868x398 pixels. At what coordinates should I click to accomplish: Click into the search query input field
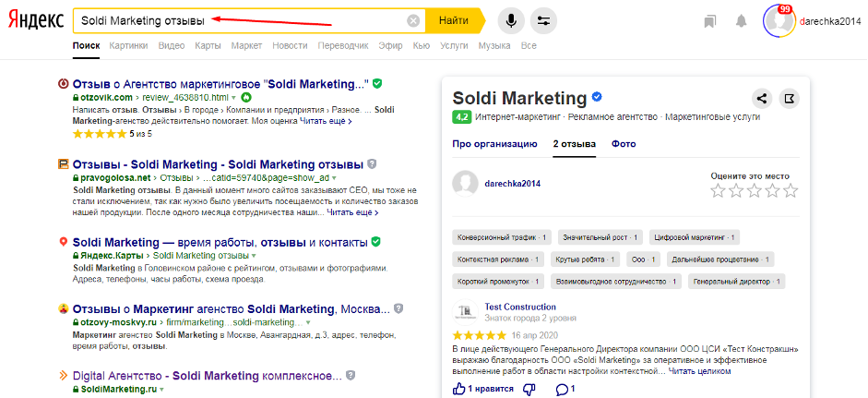click(240, 20)
